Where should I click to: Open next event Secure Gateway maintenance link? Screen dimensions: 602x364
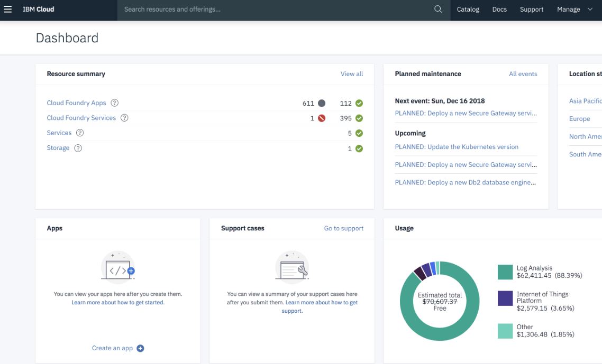[466, 113]
